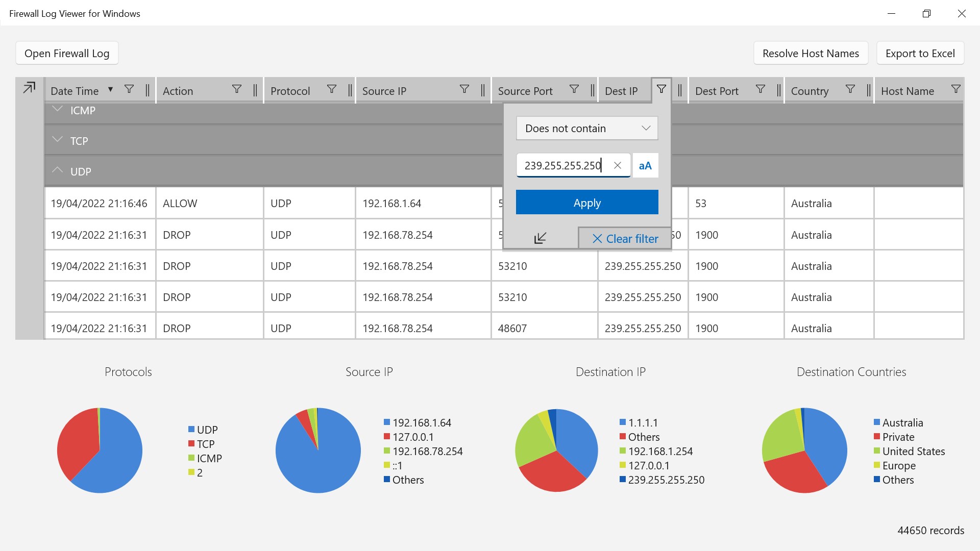Expand the TCP protocol group
The width and height of the screenshot is (980, 551).
pos(58,140)
